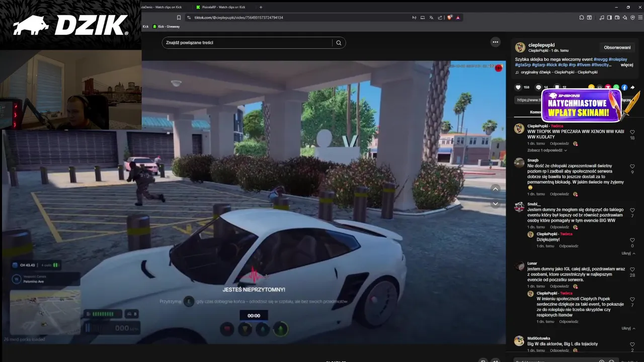This screenshot has width=644, height=362.
Task: Like the TikTok video with the heart icon
Action: point(518,87)
